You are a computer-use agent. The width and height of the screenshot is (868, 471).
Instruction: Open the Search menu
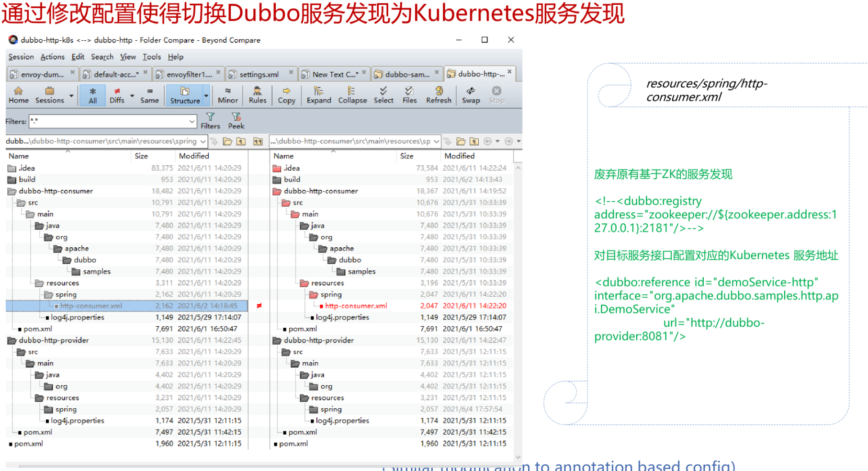(x=102, y=57)
